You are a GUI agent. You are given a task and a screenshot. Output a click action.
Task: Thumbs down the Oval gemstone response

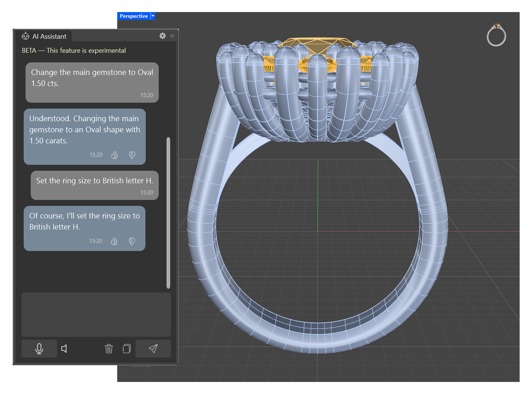(x=132, y=155)
